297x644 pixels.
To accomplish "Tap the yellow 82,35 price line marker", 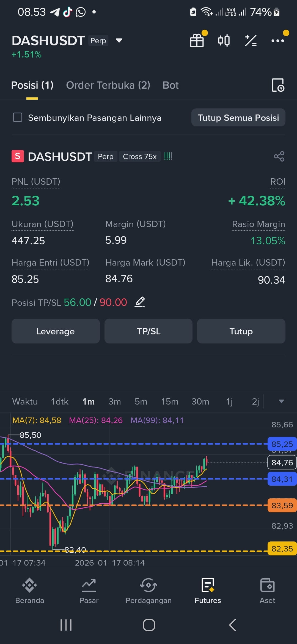I will (x=282, y=549).
